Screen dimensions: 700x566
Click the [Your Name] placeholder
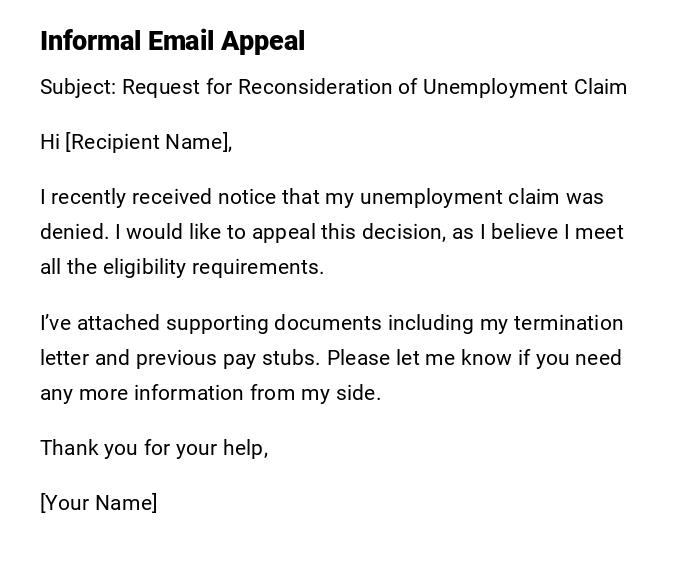click(98, 503)
